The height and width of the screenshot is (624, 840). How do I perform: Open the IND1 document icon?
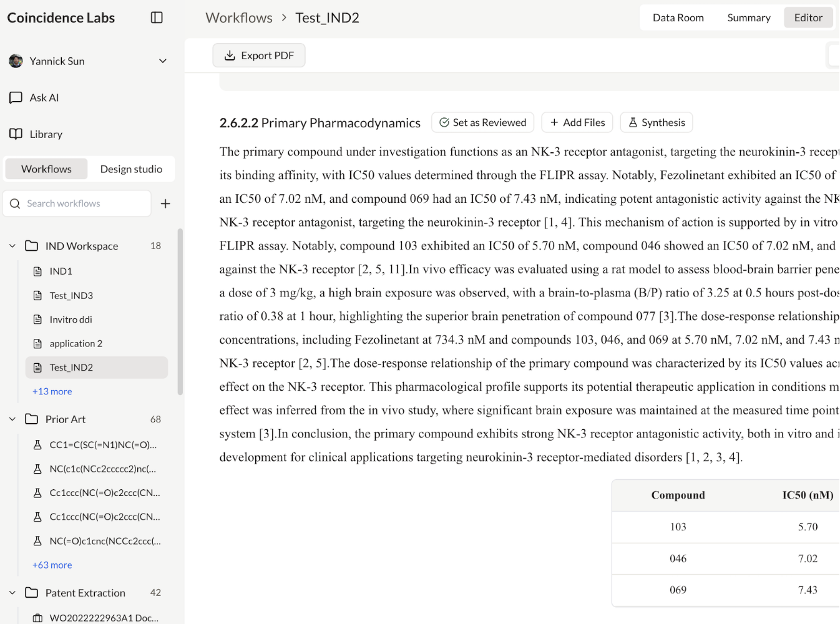[x=37, y=271]
